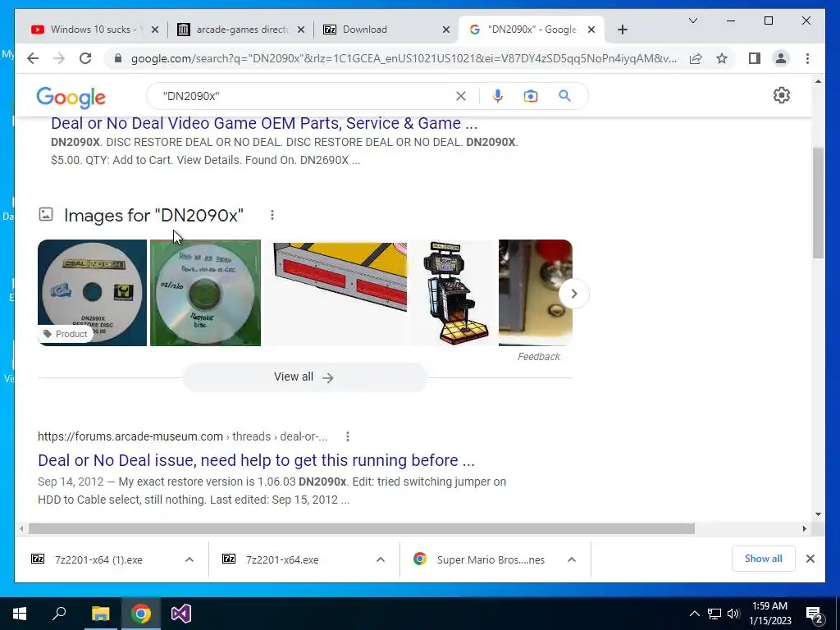Screen dimensions: 840x630
Task: Launch Visual Studio from the taskbar
Action: click(x=181, y=614)
